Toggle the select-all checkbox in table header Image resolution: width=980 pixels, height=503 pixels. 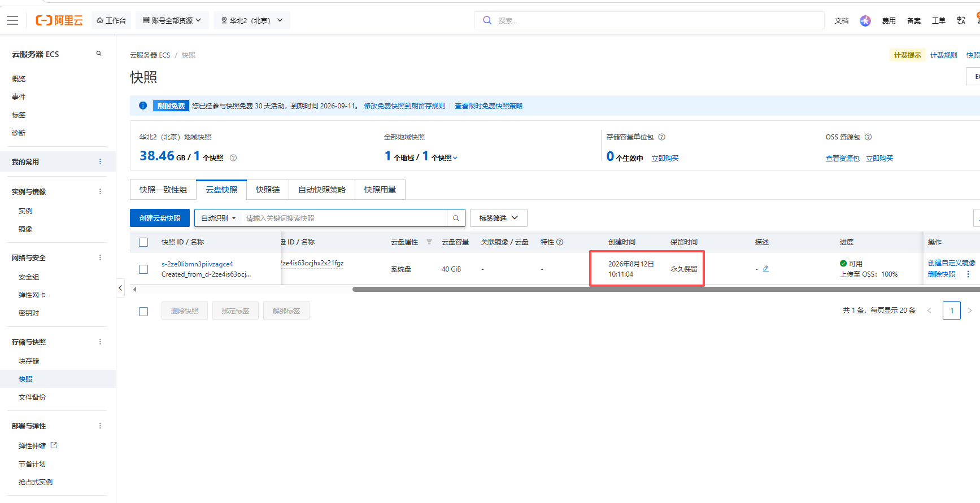[143, 242]
